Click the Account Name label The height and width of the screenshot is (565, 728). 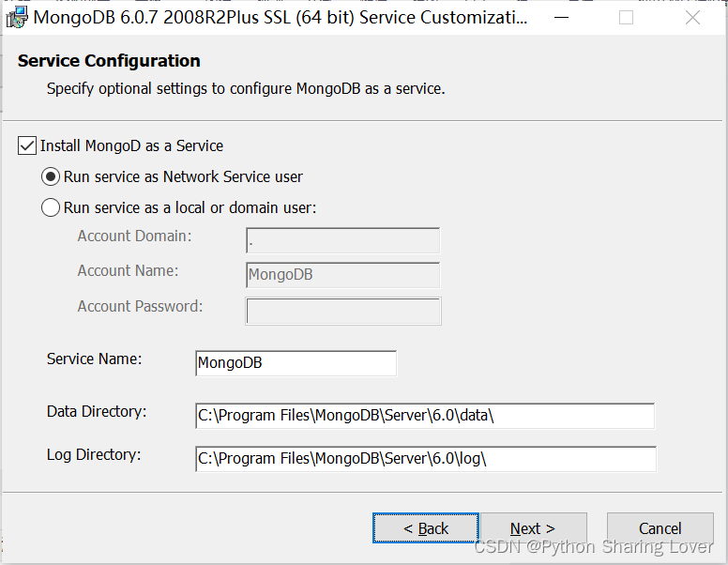[x=128, y=270]
